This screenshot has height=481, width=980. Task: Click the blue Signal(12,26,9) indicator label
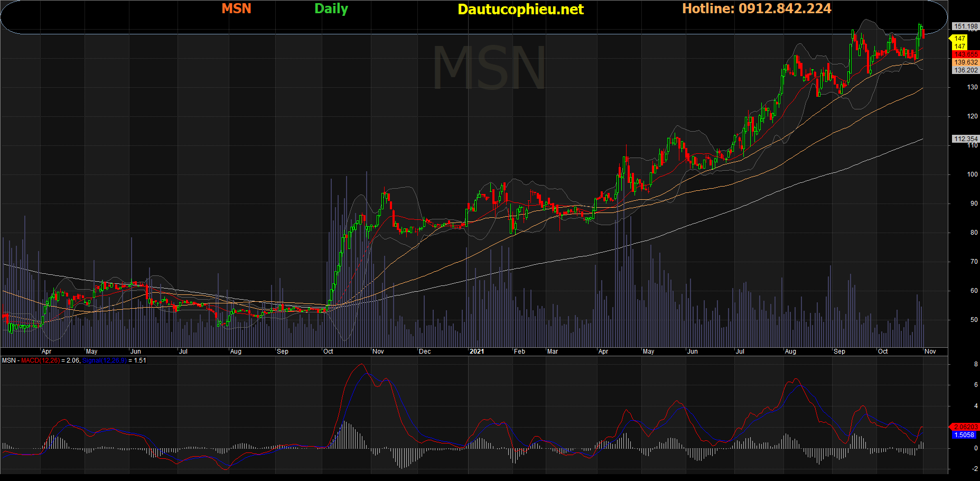104,360
